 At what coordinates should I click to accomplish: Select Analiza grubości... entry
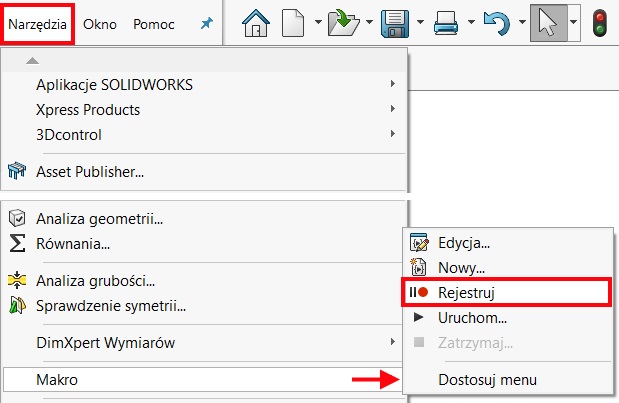[x=204, y=281]
